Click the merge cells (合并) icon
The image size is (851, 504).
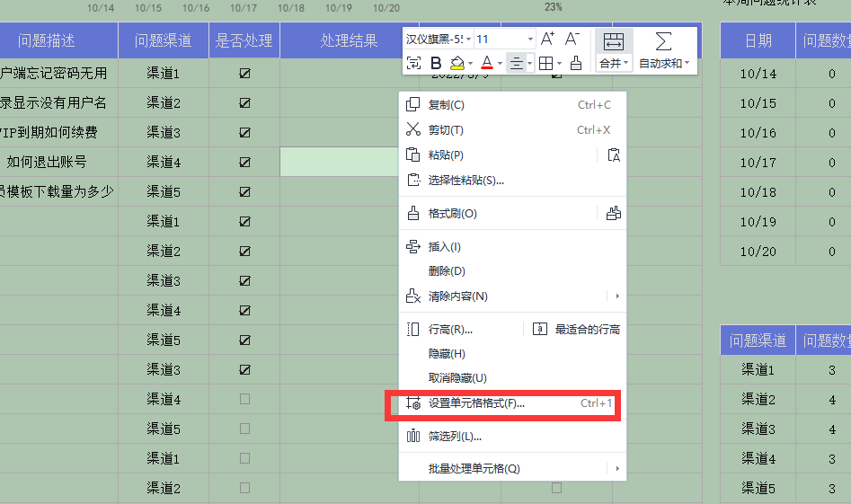[x=614, y=41]
